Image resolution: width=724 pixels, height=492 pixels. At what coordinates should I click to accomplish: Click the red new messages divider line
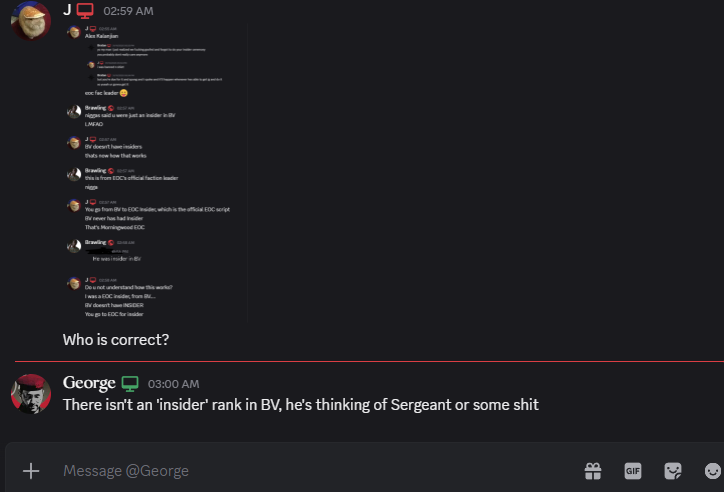pyautogui.click(x=369, y=361)
